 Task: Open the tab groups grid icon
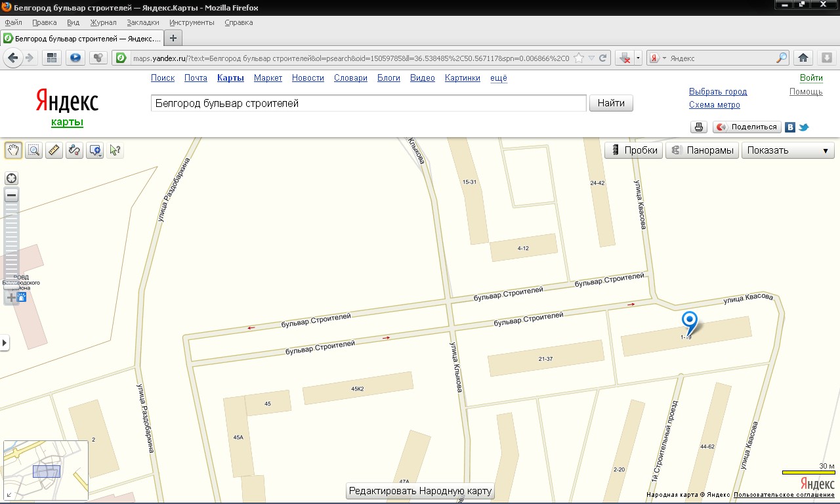pyautogui.click(x=52, y=58)
